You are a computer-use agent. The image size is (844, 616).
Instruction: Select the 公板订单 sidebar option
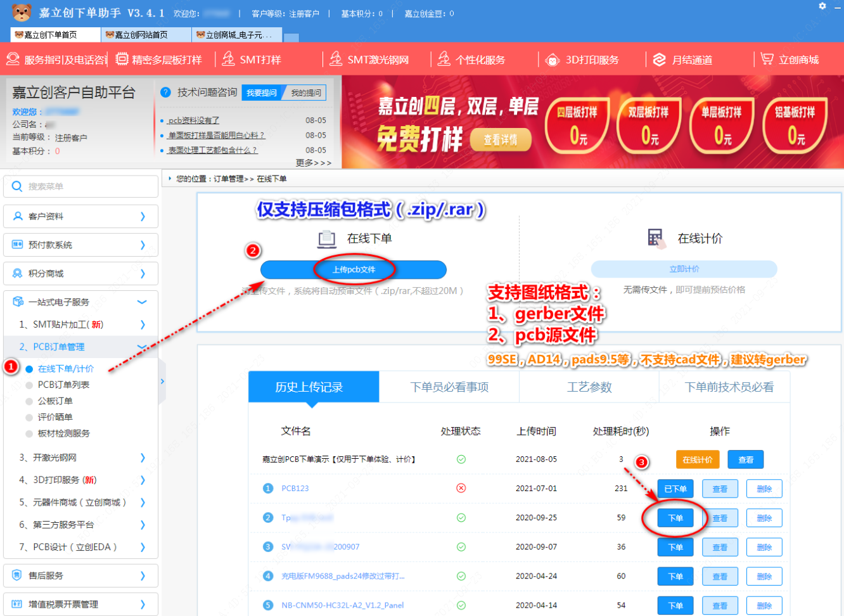pos(29,401)
